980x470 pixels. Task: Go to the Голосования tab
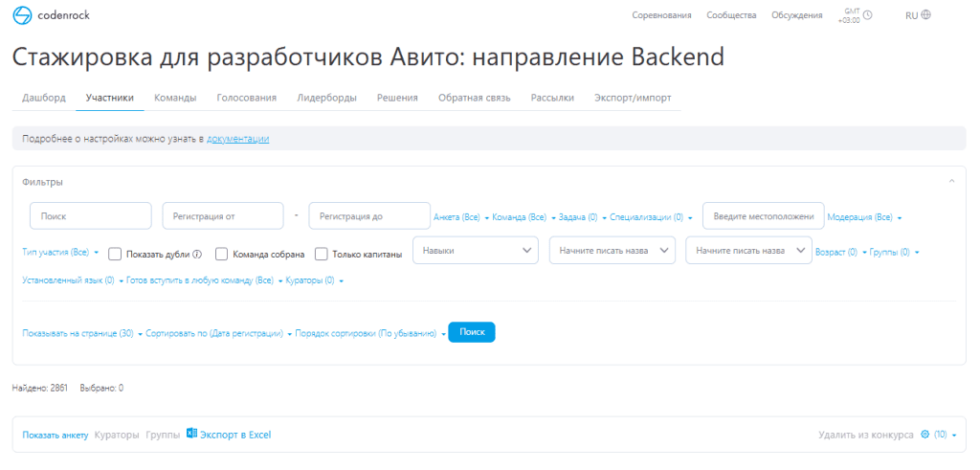[x=247, y=98]
